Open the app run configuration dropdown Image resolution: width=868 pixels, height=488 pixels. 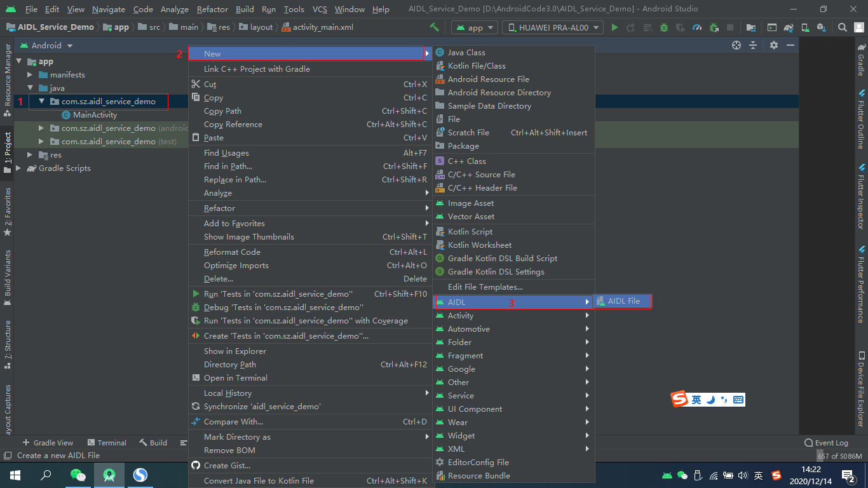coord(473,27)
